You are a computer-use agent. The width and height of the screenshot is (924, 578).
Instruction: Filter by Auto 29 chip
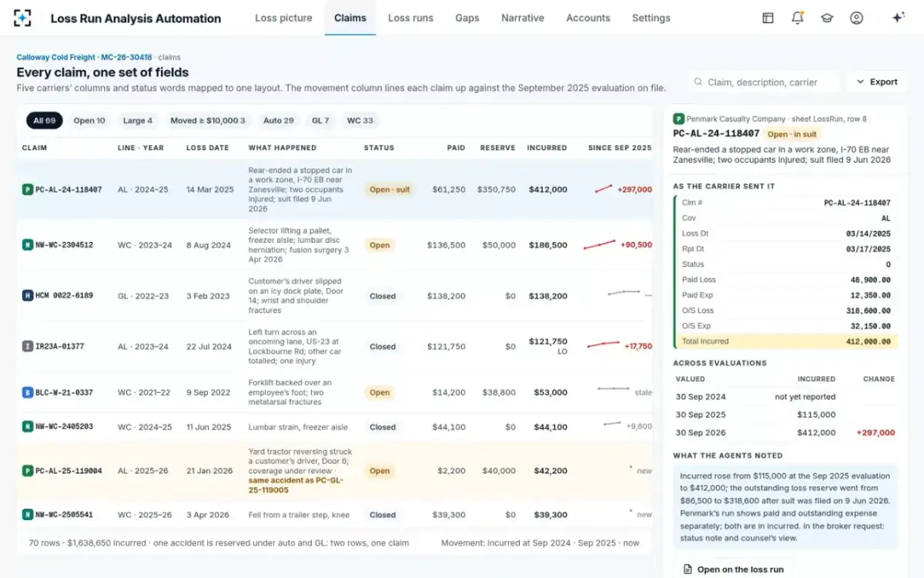279,120
